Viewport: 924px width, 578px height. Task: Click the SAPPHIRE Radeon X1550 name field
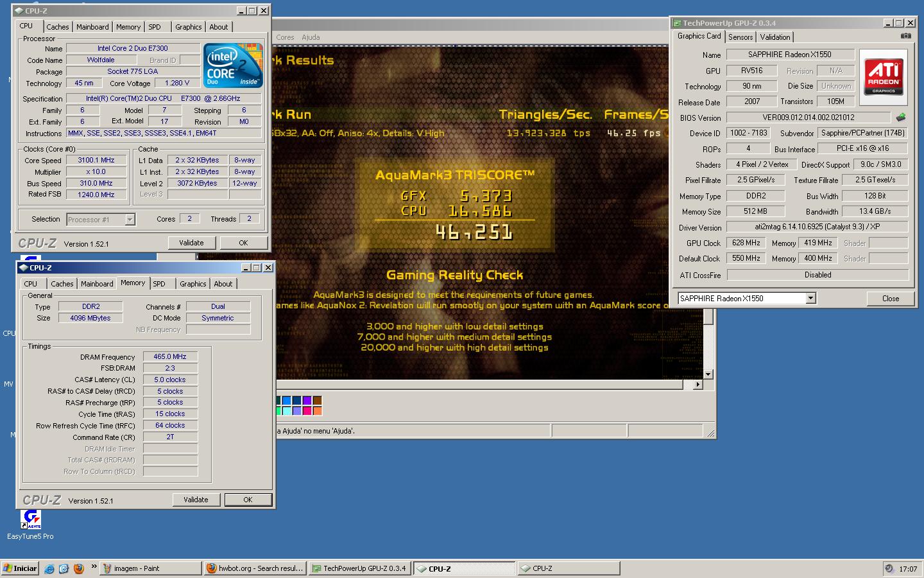click(790, 55)
